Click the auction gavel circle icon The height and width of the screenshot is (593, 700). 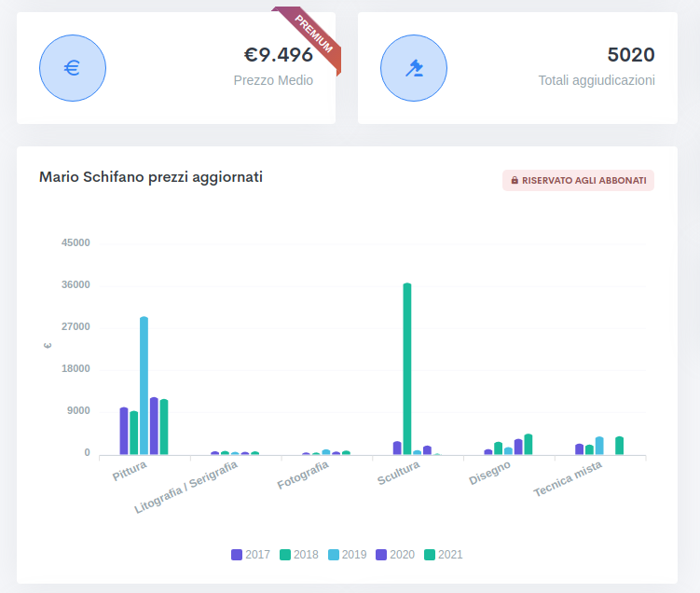pyautogui.click(x=414, y=68)
